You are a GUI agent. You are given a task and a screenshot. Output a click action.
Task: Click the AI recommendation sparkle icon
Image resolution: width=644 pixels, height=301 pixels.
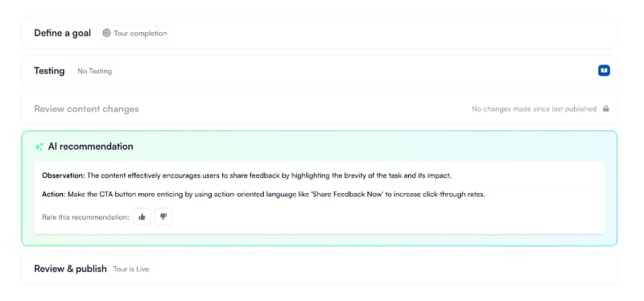39,146
